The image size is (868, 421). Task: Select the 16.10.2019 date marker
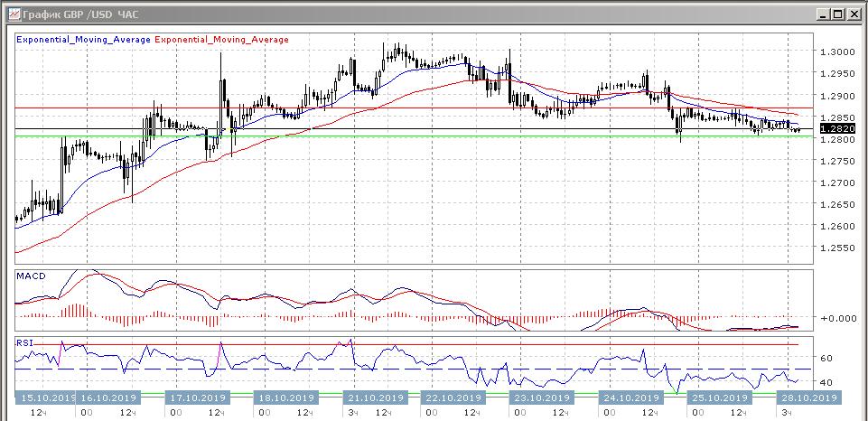pyautogui.click(x=107, y=398)
